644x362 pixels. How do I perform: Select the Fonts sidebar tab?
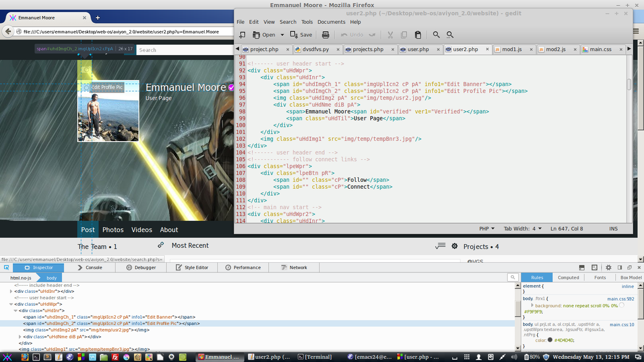pyautogui.click(x=600, y=277)
